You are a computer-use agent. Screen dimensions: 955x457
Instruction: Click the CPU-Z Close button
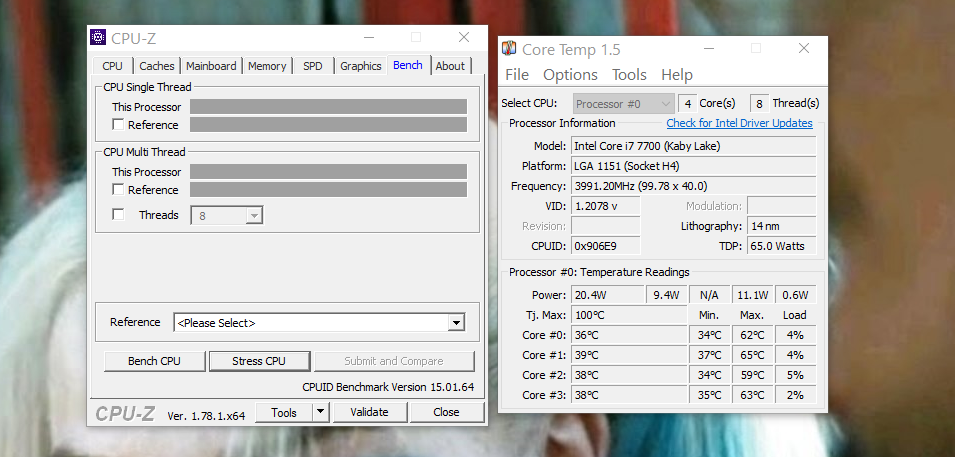[446, 412]
